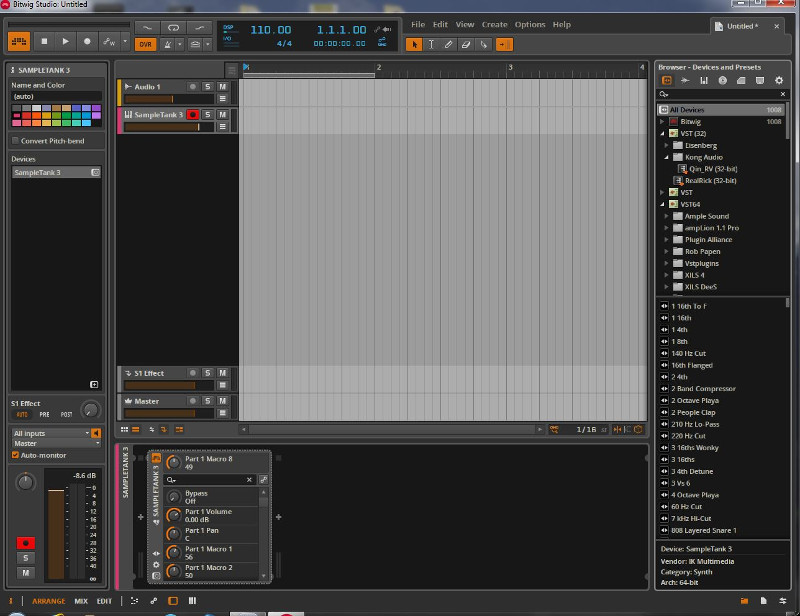The width and height of the screenshot is (800, 616).
Task: Open the Edit menu
Action: tap(440, 24)
